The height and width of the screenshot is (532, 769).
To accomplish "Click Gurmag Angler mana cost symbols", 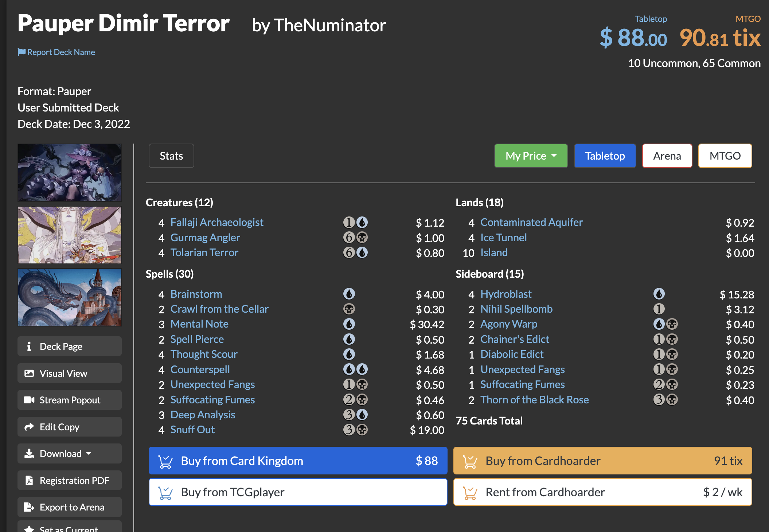I will 355,238.
